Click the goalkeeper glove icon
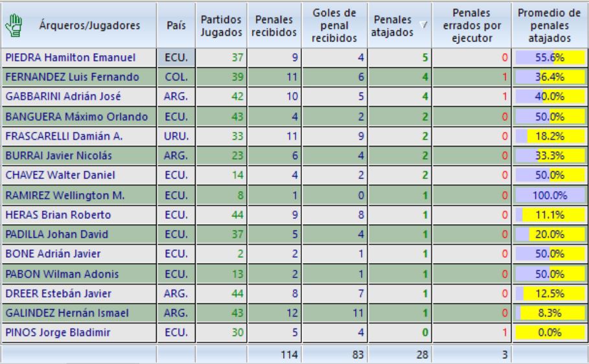Image resolution: width=589 pixels, height=364 pixels. 18,25
